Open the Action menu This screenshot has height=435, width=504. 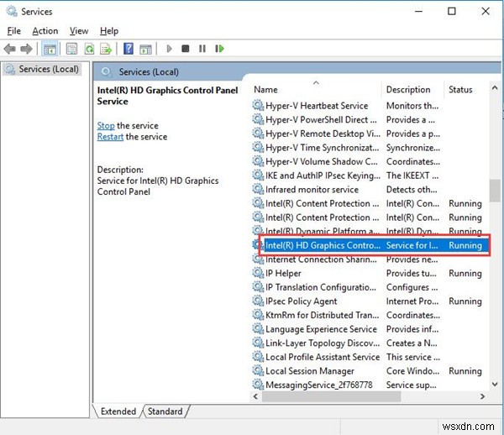(x=45, y=31)
